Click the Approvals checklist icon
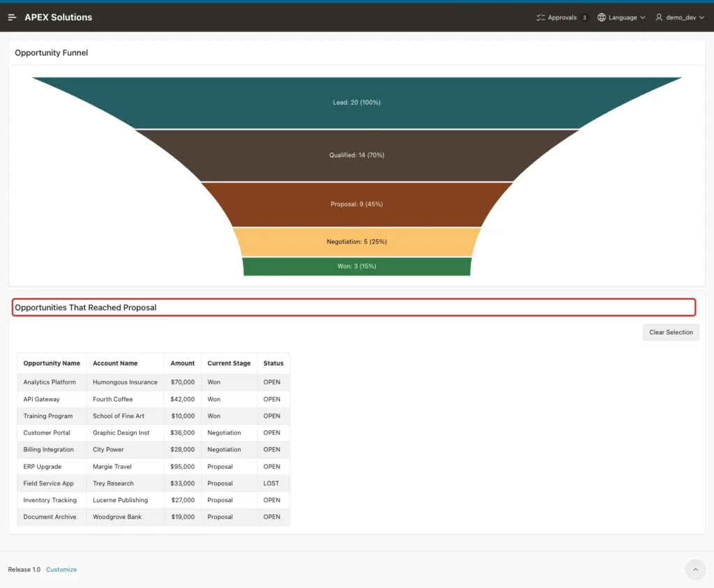714x588 pixels. point(540,17)
